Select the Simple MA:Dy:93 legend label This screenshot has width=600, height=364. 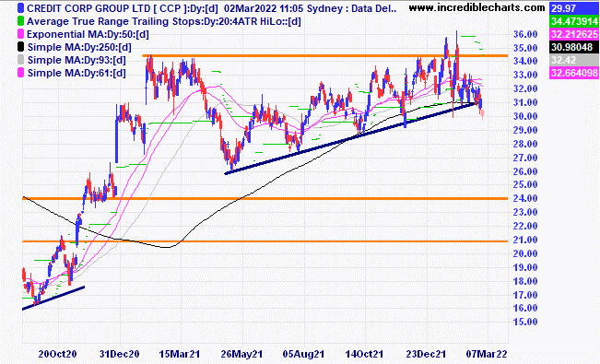click(x=76, y=60)
